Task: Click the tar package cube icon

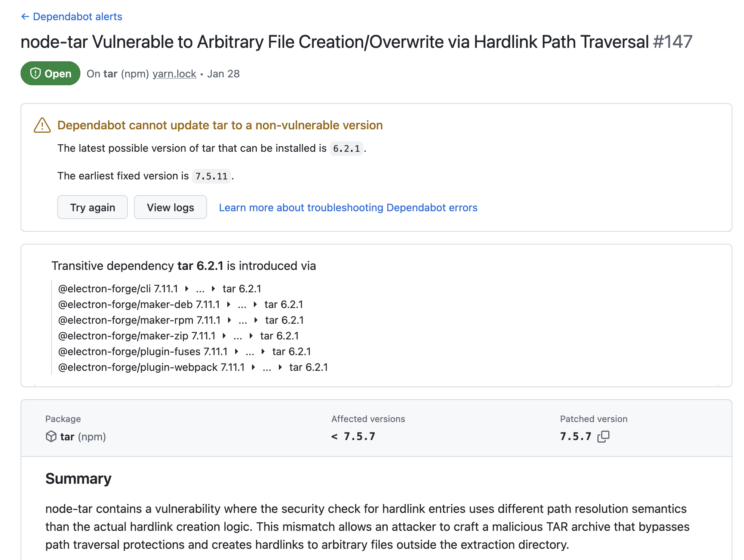Action: (x=51, y=436)
